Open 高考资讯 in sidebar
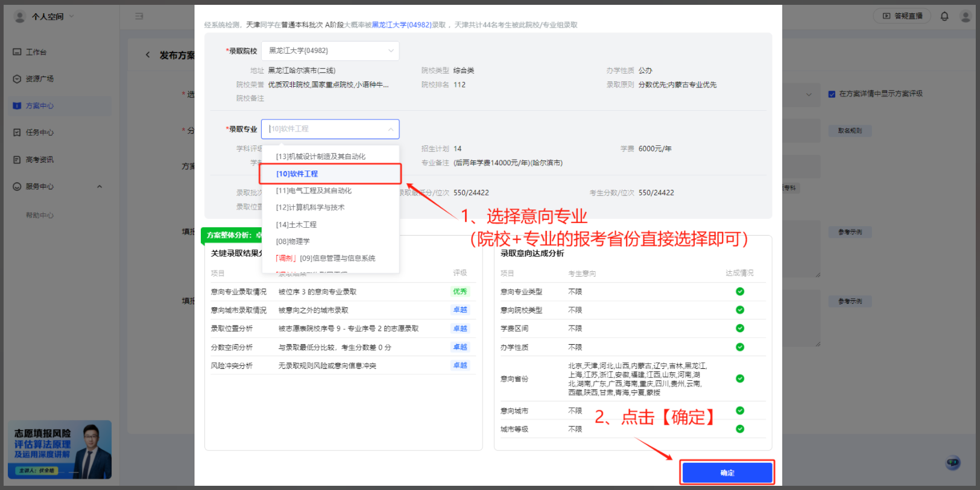The image size is (980, 490). click(40, 160)
